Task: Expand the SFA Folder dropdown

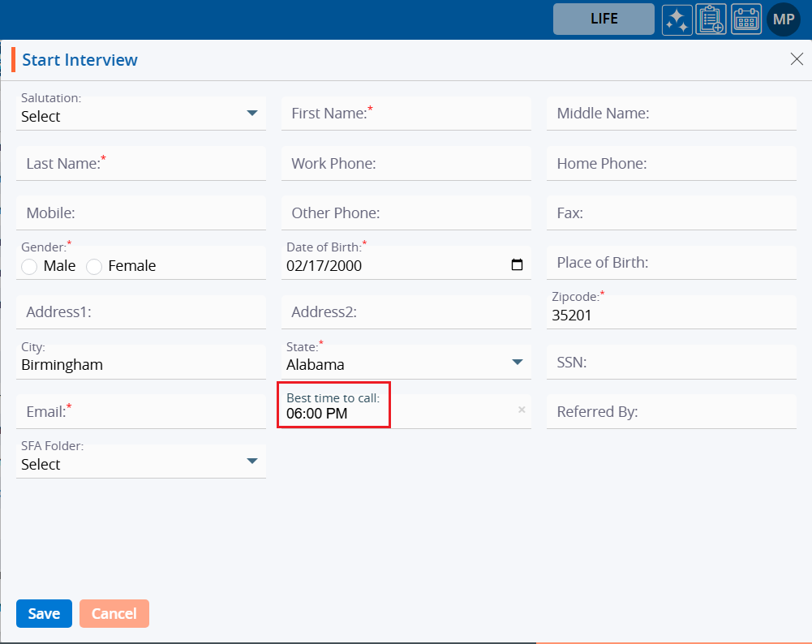Action: (x=252, y=462)
